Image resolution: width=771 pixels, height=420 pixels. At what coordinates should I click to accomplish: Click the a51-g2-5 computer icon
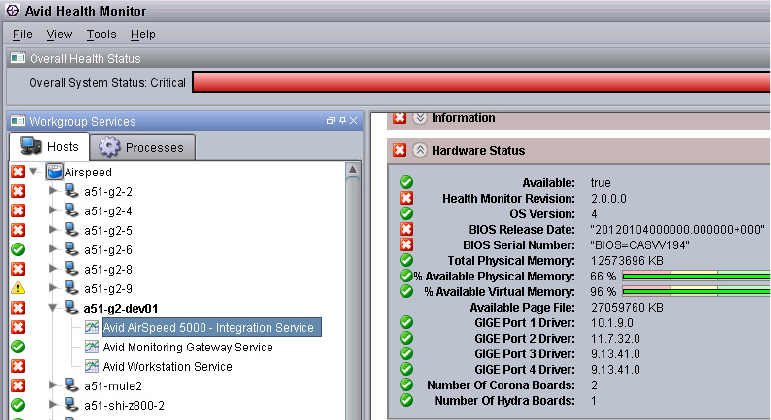click(x=71, y=230)
